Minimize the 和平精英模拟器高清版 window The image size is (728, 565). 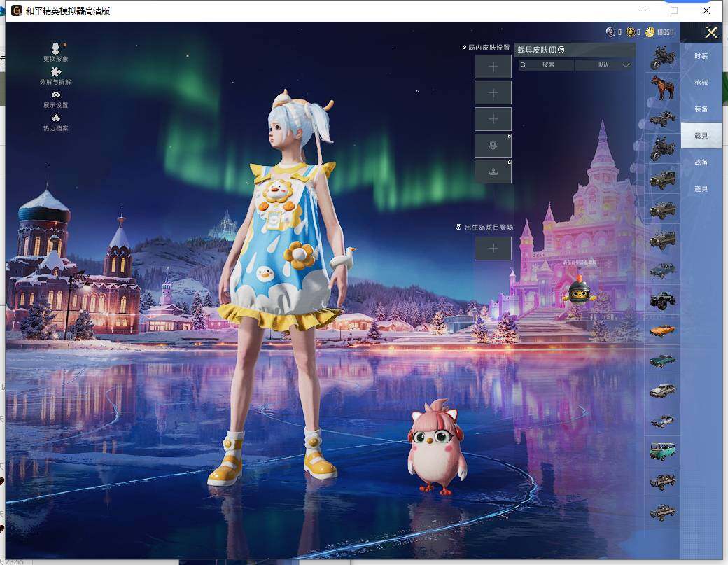(643, 11)
